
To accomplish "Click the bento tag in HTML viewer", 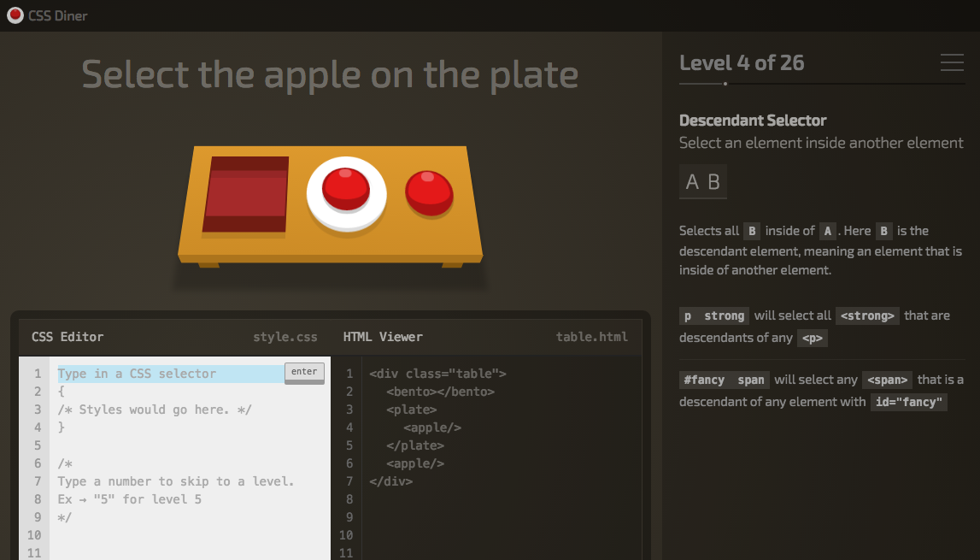I will [x=440, y=392].
